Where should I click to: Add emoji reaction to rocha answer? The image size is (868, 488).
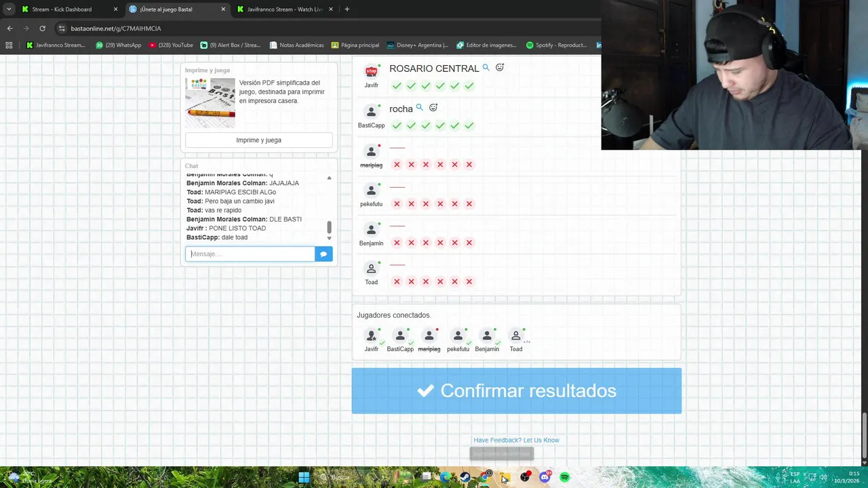[433, 108]
